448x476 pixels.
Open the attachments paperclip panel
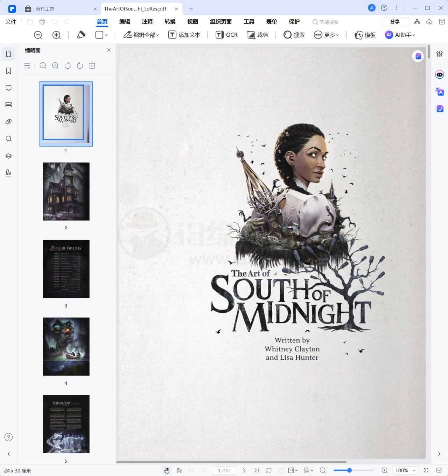click(x=9, y=122)
